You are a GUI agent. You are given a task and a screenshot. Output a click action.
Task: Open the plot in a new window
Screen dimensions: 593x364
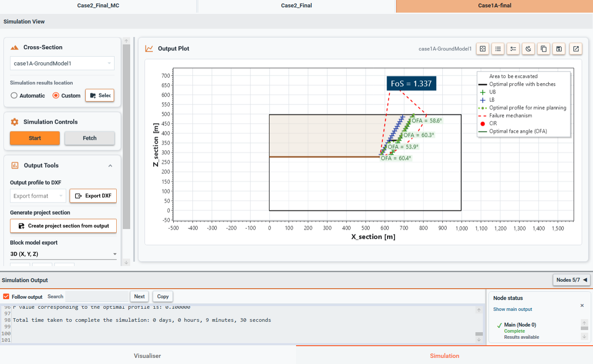pos(576,49)
